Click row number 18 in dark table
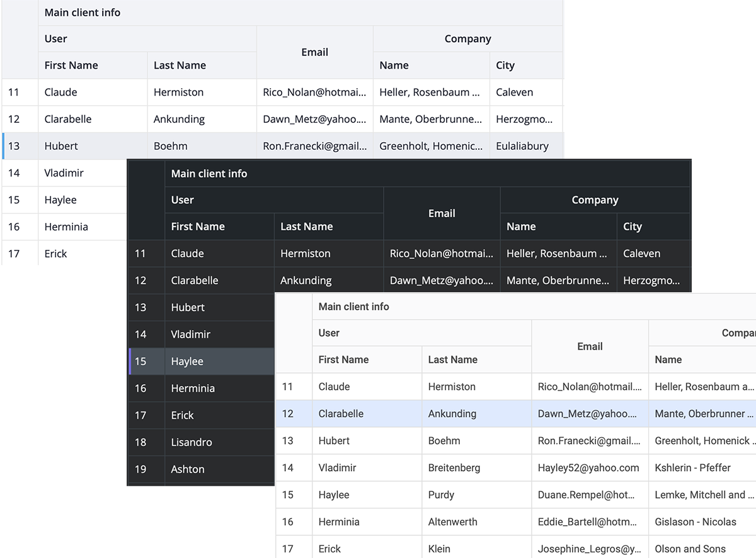This screenshot has width=756, height=558. [140, 442]
